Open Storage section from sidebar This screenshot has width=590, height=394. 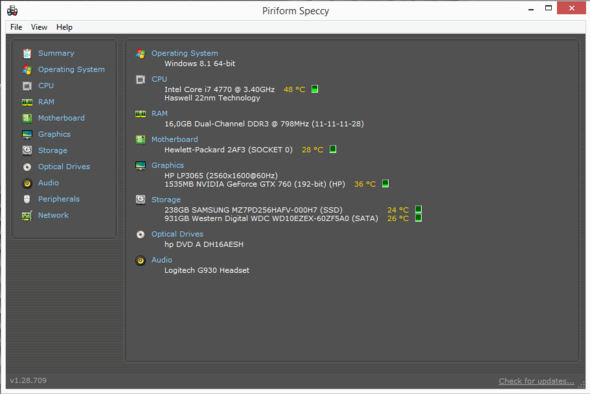(53, 151)
